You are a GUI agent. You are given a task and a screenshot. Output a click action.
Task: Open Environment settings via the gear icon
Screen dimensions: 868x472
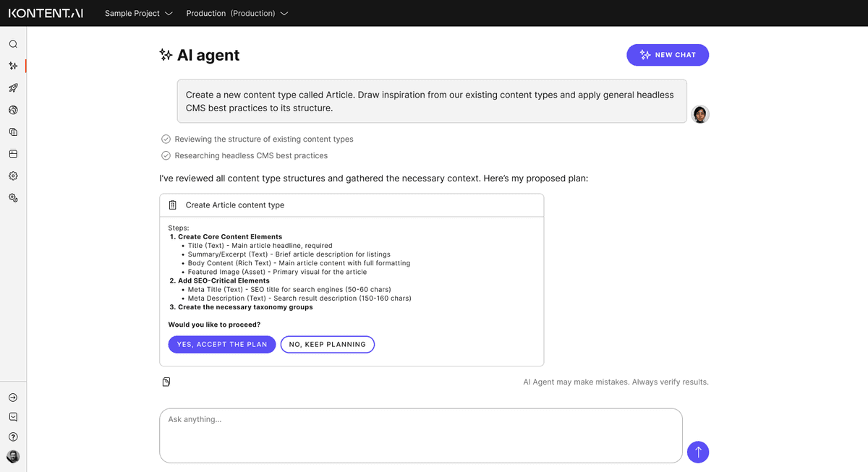tap(13, 176)
